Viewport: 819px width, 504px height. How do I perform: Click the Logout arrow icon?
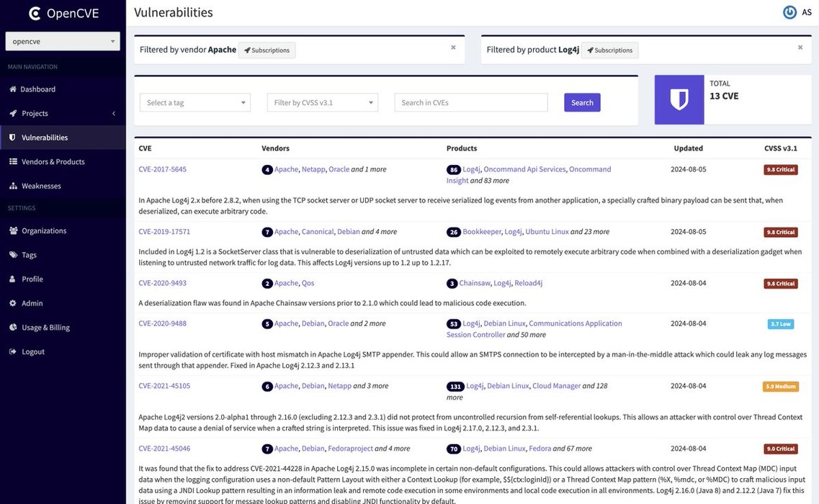coord(12,351)
